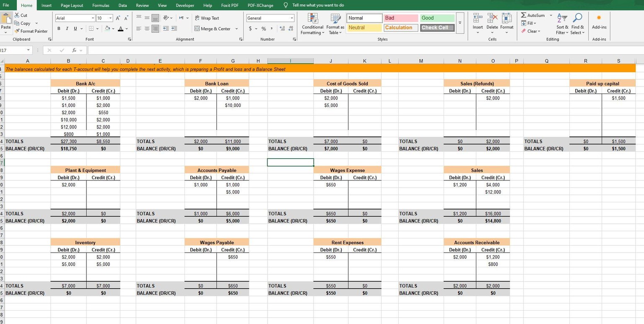Open the font size dropdown

[111, 18]
